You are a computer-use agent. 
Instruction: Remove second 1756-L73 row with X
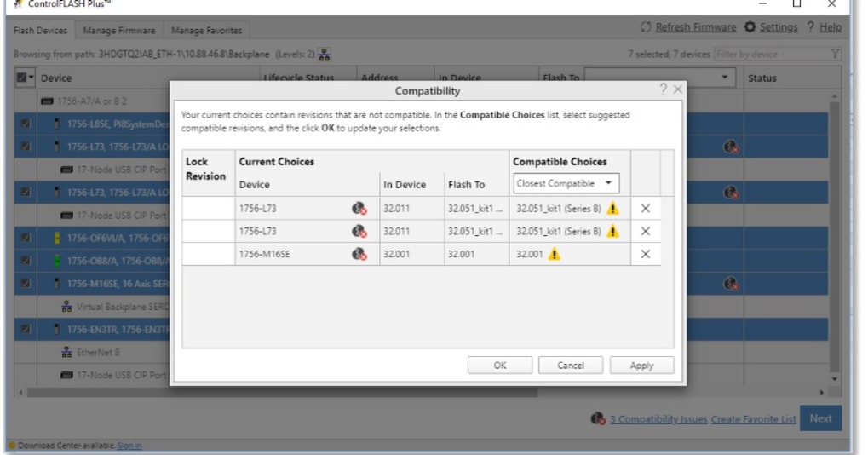pyautogui.click(x=646, y=232)
